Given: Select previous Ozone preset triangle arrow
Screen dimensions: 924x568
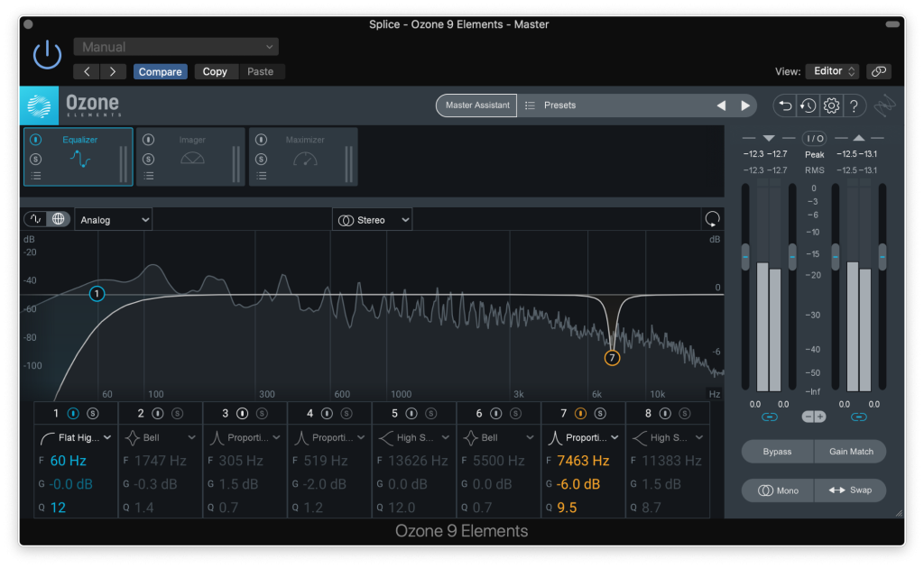Looking at the screenshot, I should coord(721,105).
